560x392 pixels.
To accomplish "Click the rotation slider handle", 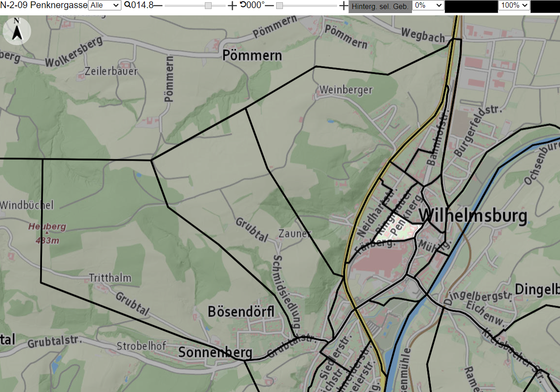I will (x=279, y=5).
